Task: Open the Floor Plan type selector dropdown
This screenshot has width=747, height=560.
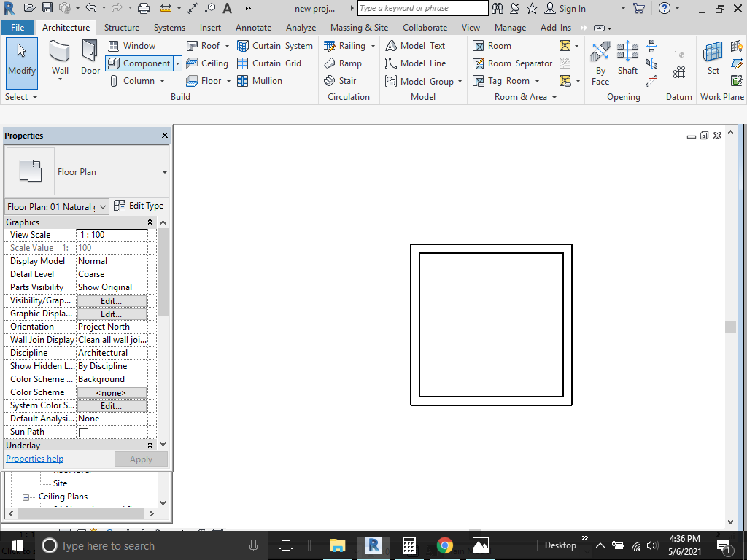Action: [x=164, y=172]
